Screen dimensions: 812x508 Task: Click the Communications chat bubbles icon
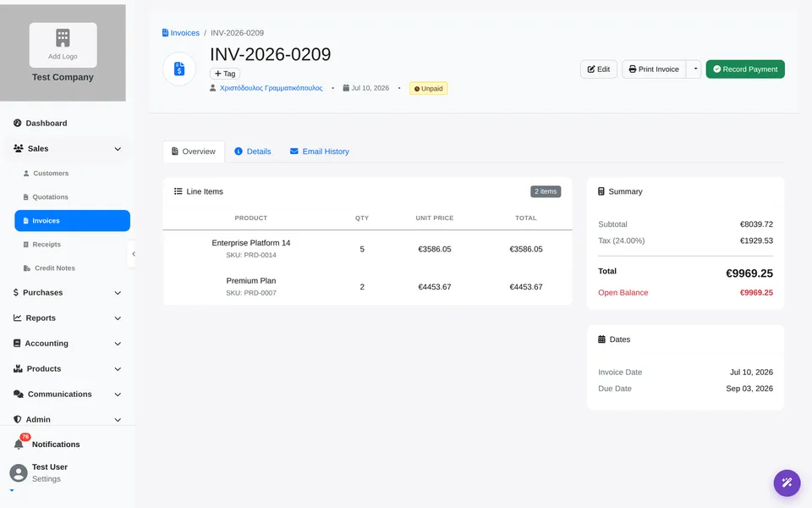(x=19, y=394)
